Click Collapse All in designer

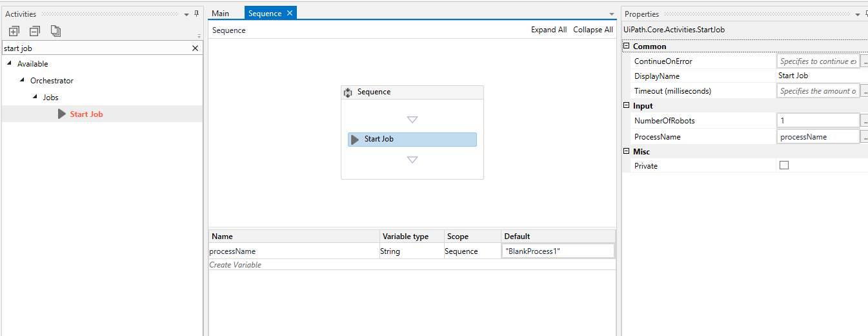pyautogui.click(x=593, y=30)
